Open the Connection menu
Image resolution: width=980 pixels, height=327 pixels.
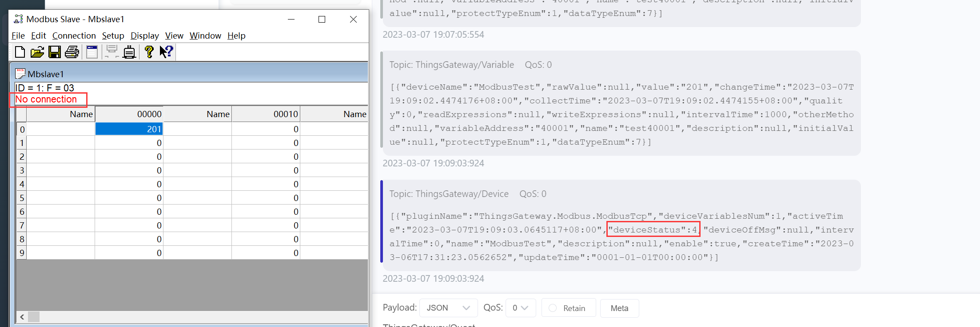[74, 35]
